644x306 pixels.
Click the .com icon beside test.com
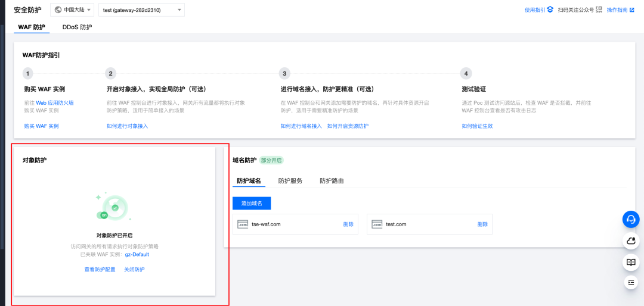click(x=377, y=224)
